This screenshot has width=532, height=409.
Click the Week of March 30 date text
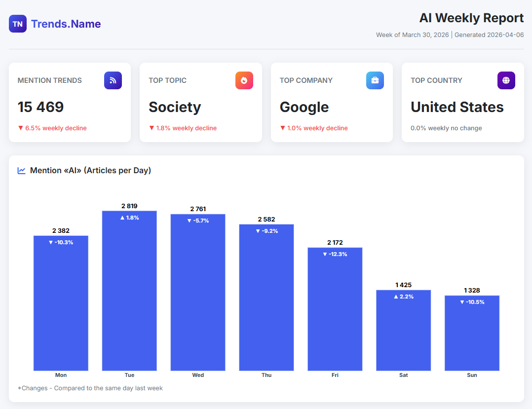tap(412, 35)
